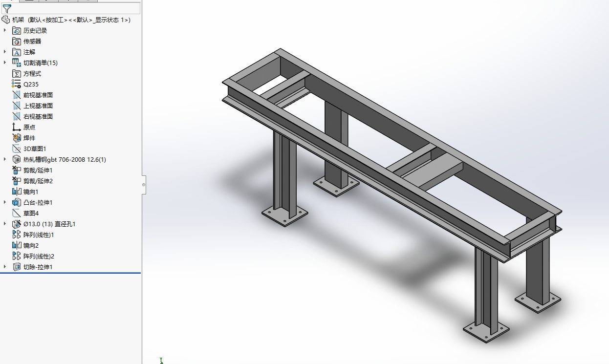Select the 凸台-拉伸1 boss extrude icon
This screenshot has height=364, width=609.
click(17, 202)
